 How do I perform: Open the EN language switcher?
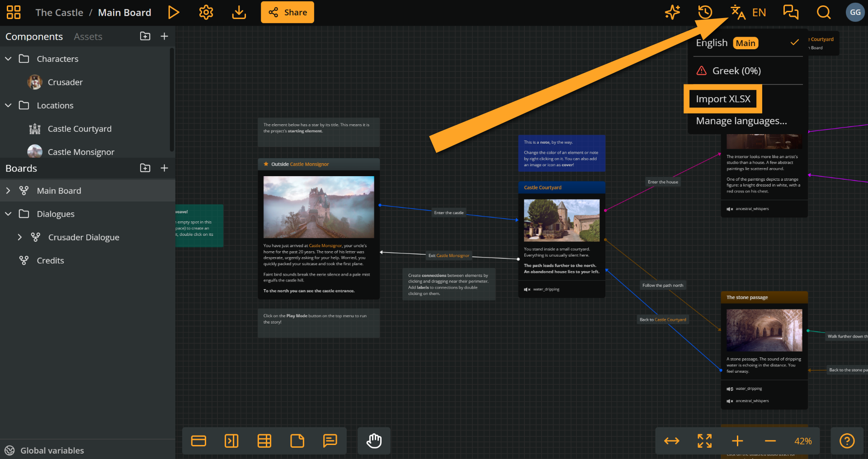tap(748, 12)
